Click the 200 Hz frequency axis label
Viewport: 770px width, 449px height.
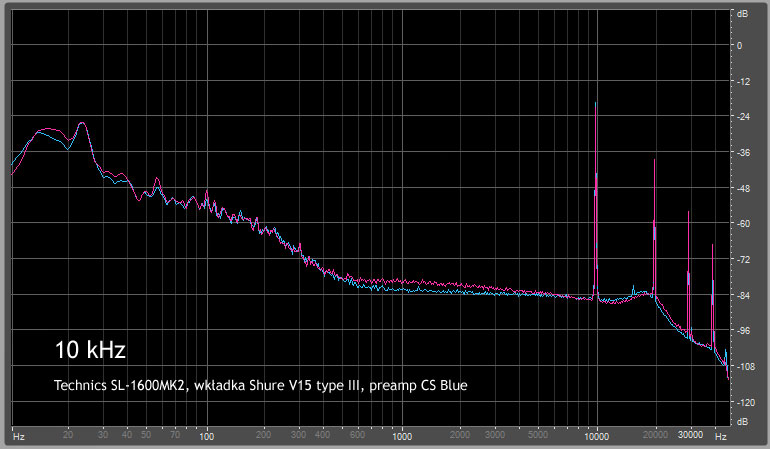tap(264, 435)
